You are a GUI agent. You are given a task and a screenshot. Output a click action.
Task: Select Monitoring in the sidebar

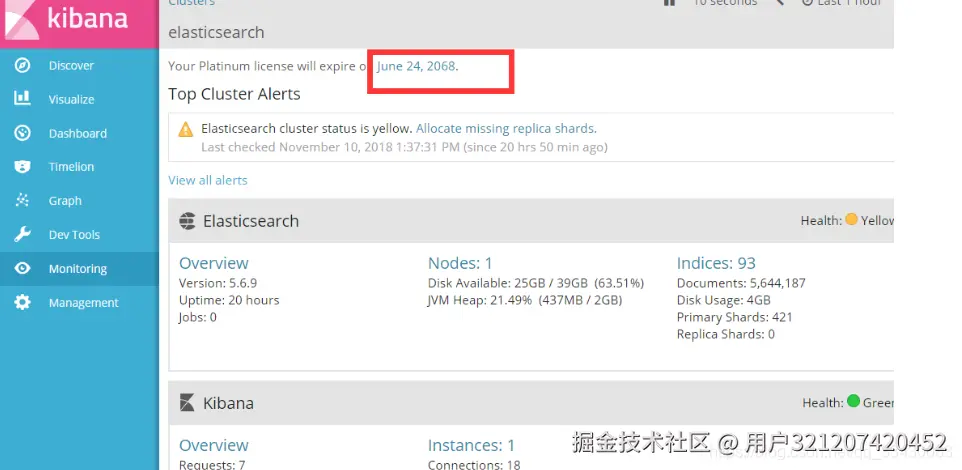[x=78, y=269]
